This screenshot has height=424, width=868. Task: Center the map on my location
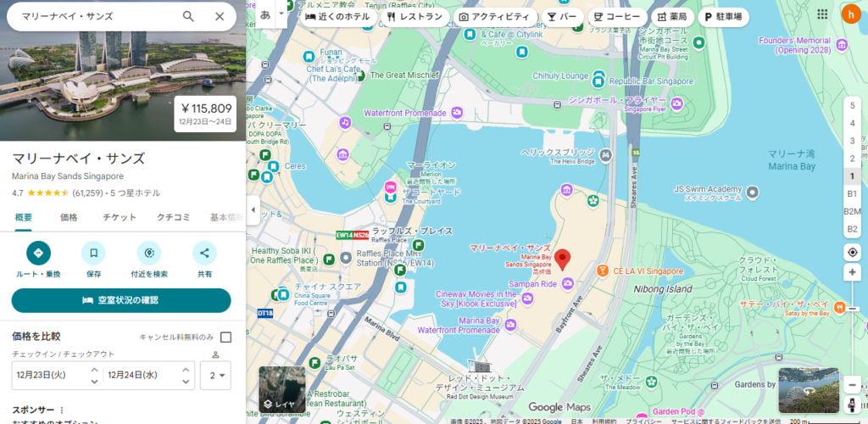tap(852, 252)
